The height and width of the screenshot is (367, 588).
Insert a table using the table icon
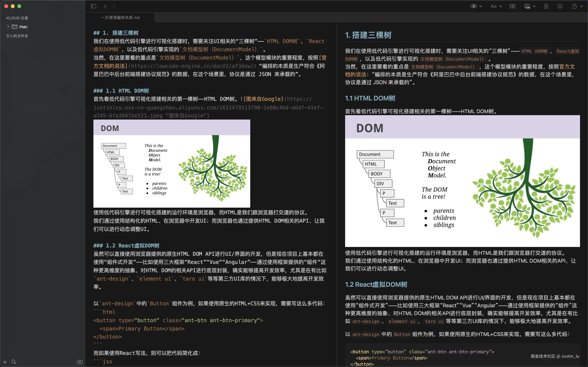coord(512,6)
